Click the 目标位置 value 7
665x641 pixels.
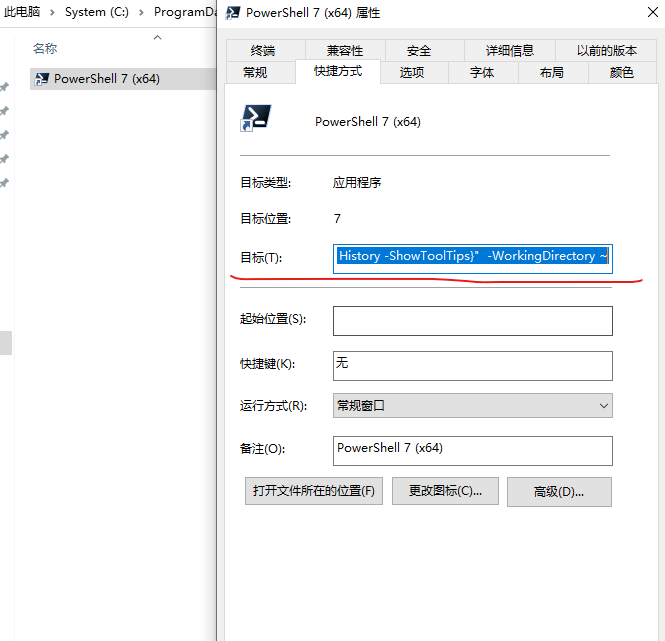coord(337,219)
